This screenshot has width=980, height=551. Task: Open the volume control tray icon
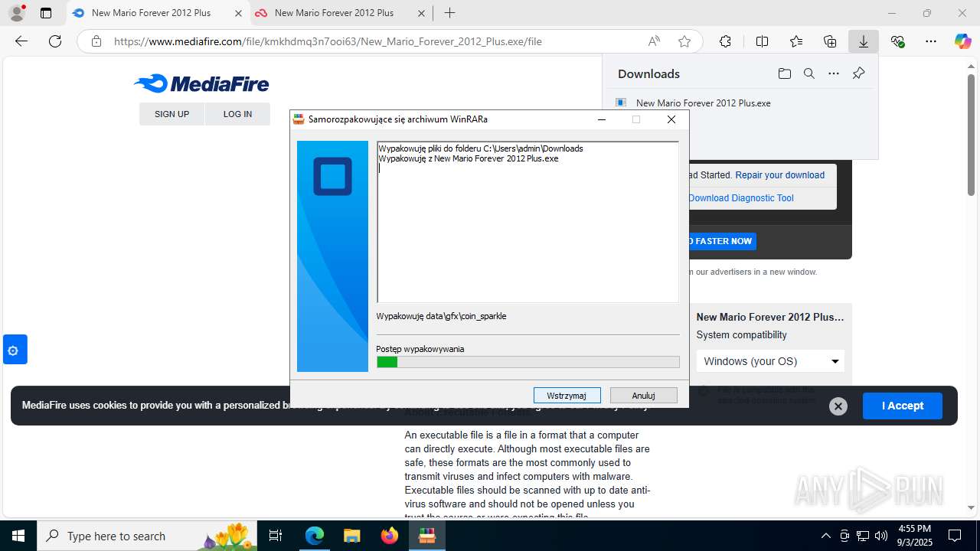coord(880,536)
